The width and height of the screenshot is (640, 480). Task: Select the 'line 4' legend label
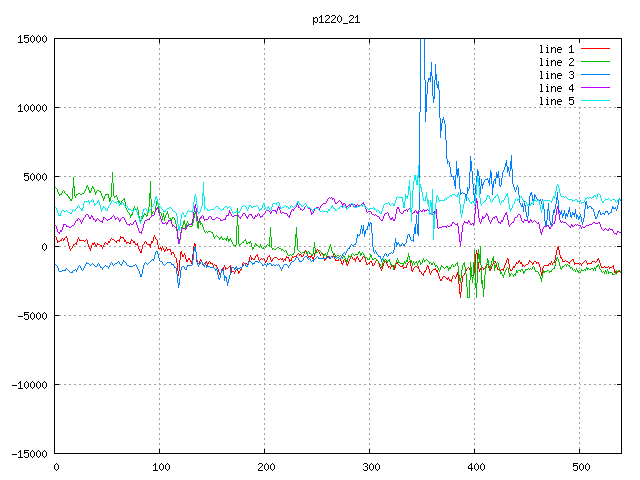[556, 88]
